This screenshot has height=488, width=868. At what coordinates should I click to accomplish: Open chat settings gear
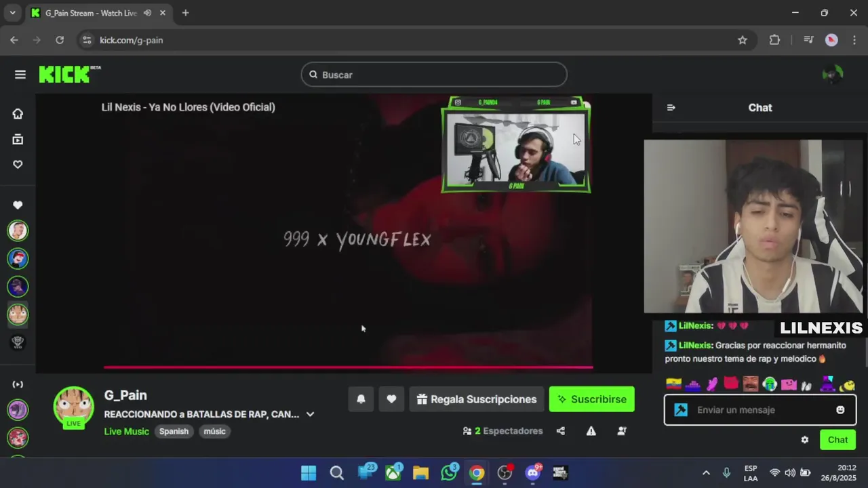(805, 440)
